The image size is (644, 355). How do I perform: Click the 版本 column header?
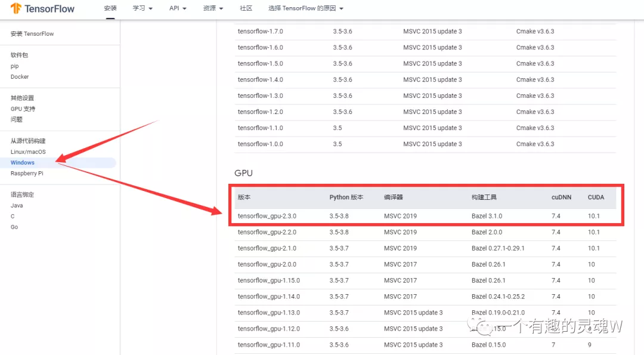coord(244,197)
